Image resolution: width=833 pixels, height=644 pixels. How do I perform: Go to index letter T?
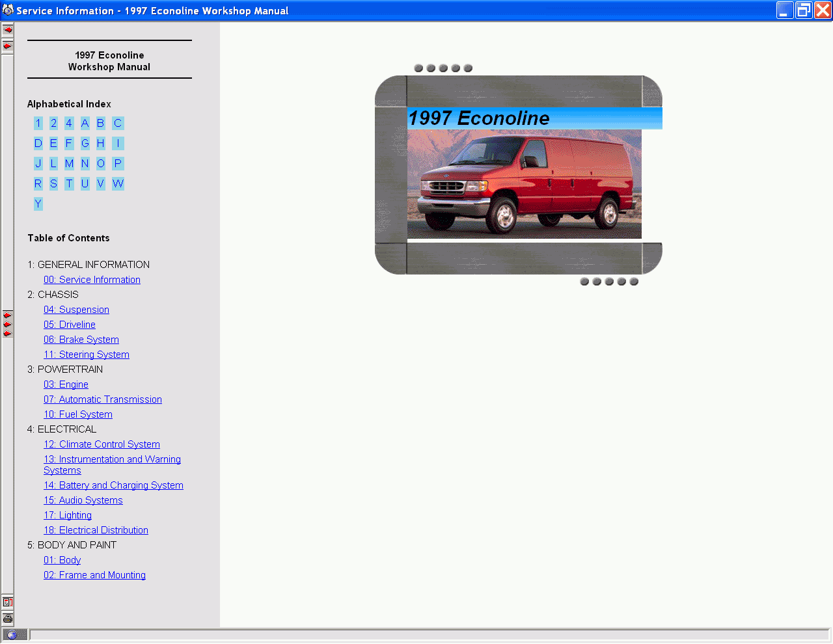69,183
